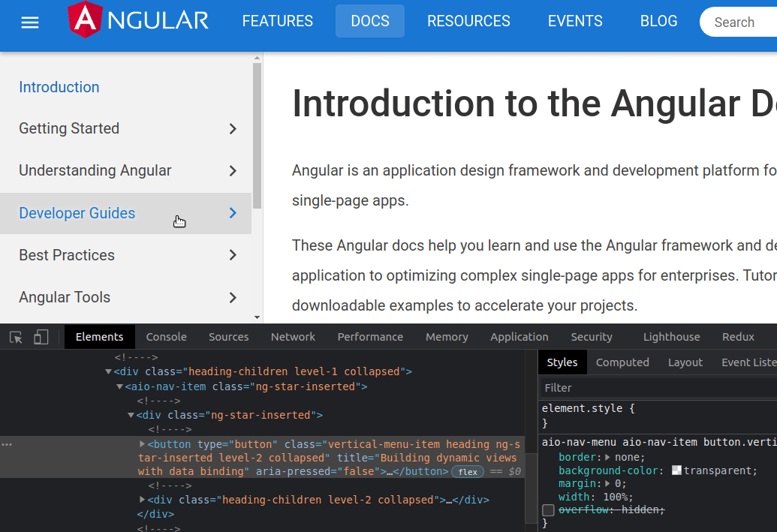Expand the Angular Tools chevron
Screen dimensions: 777x532
(233, 298)
